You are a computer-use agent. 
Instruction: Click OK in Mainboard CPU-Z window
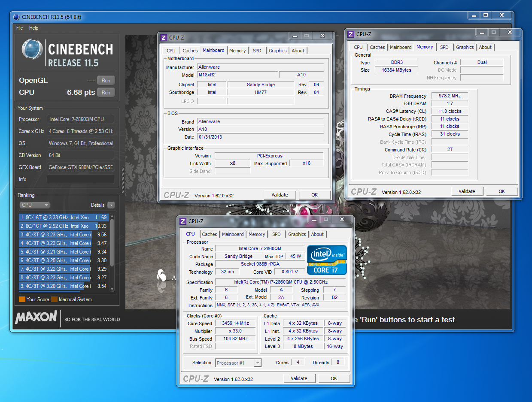[x=315, y=195]
